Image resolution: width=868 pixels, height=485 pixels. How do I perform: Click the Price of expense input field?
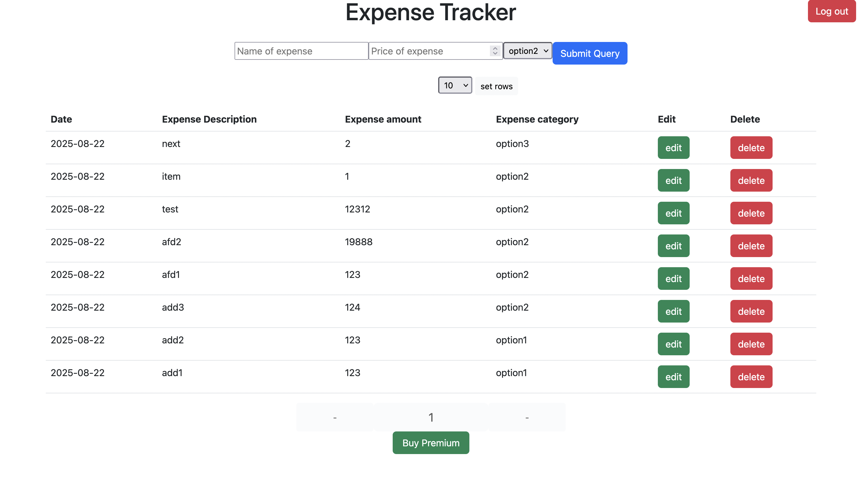428,51
